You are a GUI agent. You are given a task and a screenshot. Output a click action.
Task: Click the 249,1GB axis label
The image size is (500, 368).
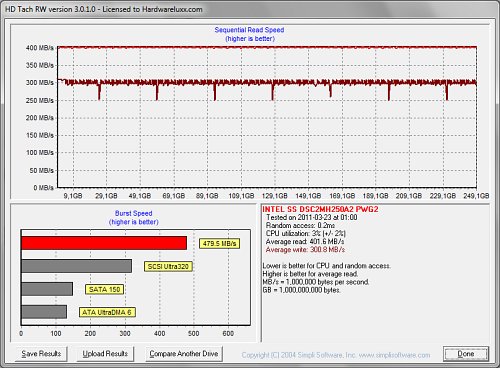476,196
